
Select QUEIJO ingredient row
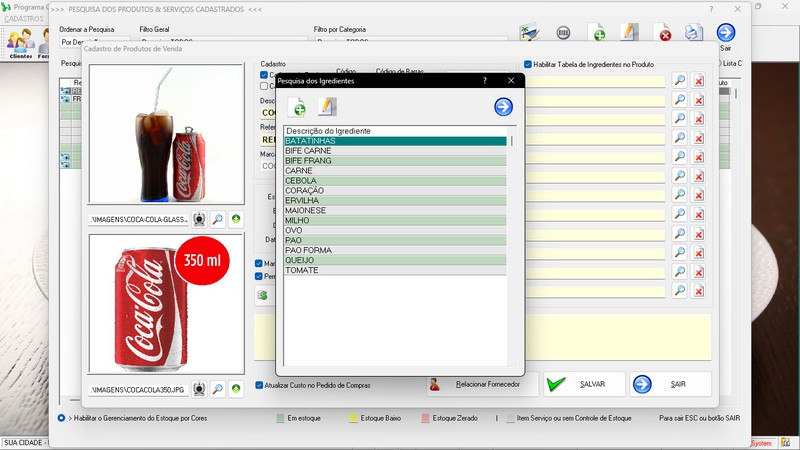point(395,260)
